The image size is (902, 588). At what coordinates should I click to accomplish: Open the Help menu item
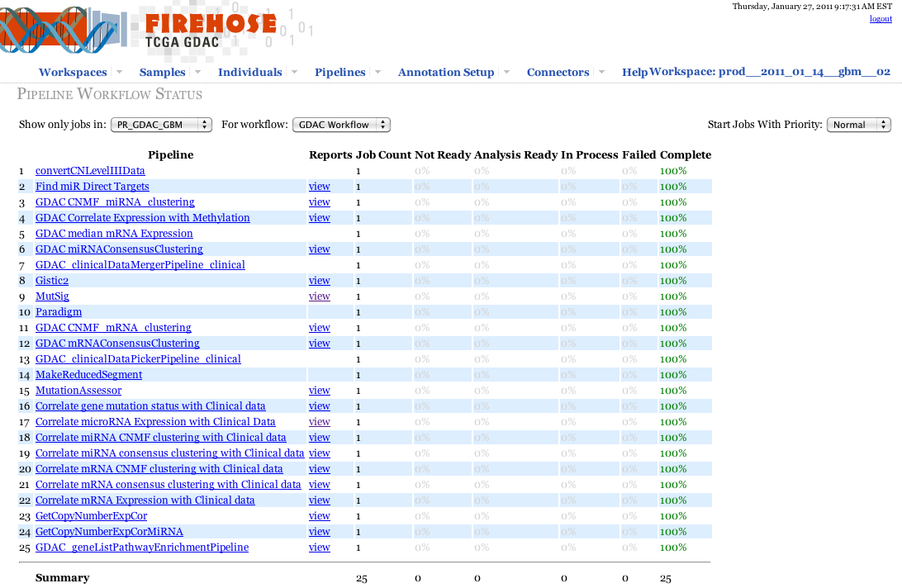(634, 73)
